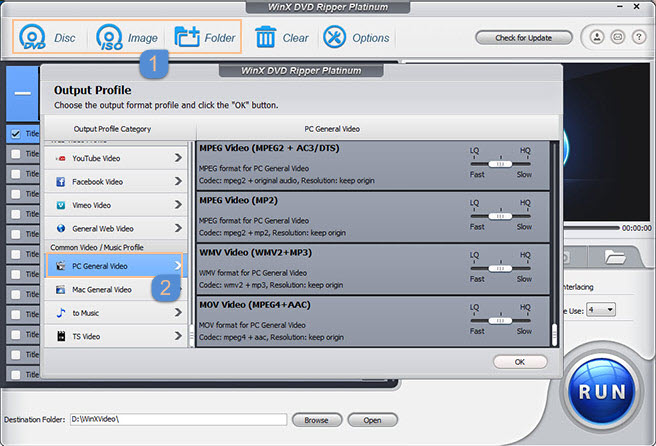
Task: Select MPEG Video (MPEG2 + AC3/DTS) profile
Action: pyautogui.click(x=373, y=165)
